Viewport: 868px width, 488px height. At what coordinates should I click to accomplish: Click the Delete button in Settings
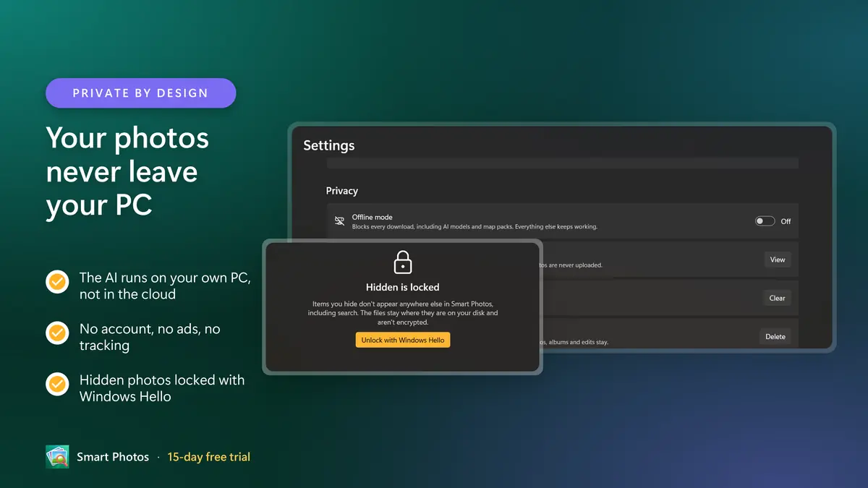pos(775,336)
